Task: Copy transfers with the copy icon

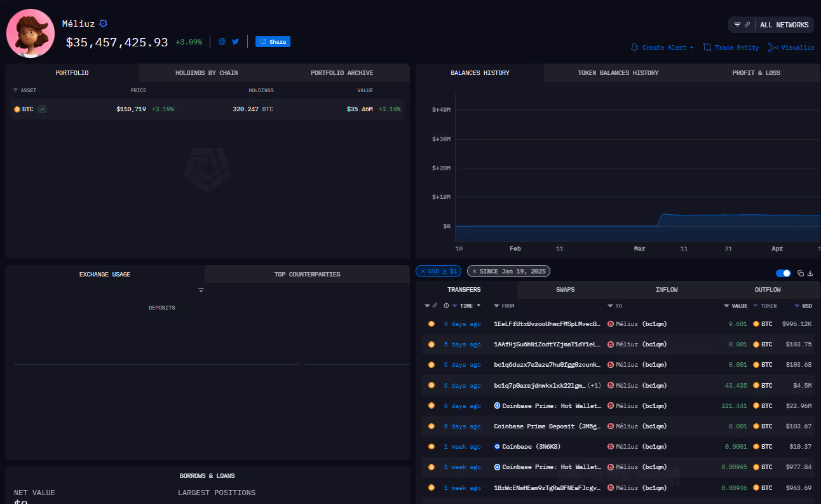Action: pos(801,273)
